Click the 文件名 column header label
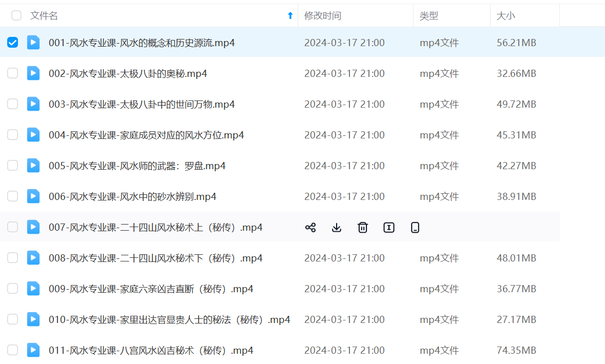The height and width of the screenshot is (364, 605). (x=44, y=16)
